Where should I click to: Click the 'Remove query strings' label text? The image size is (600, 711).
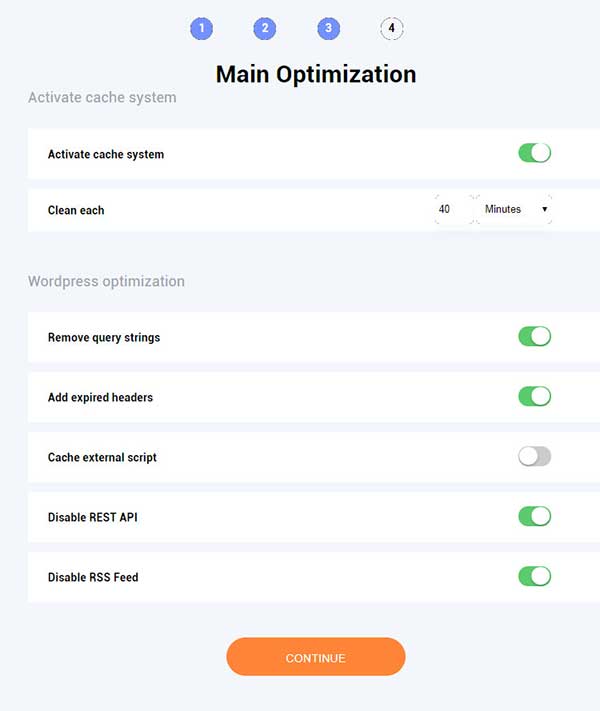104,338
